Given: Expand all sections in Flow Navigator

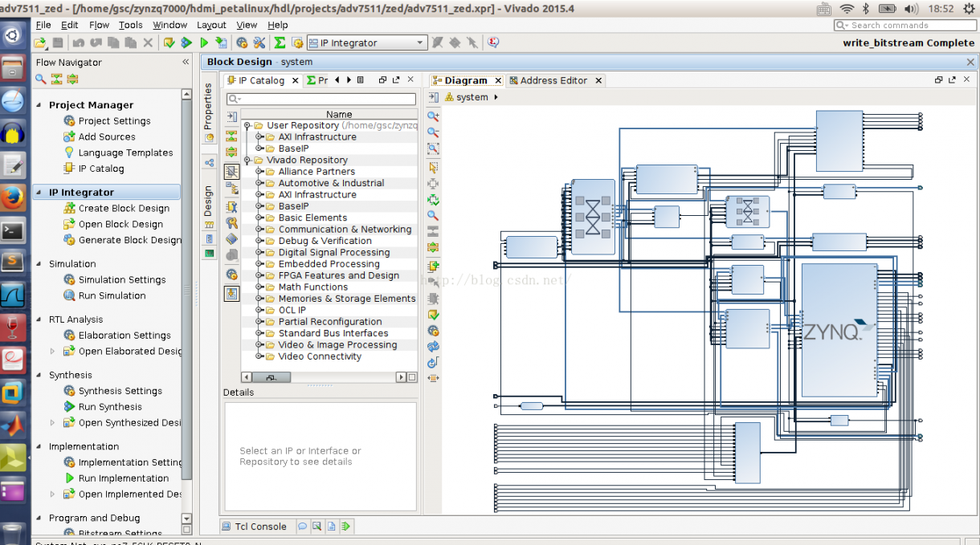Looking at the screenshot, I should click(x=72, y=79).
